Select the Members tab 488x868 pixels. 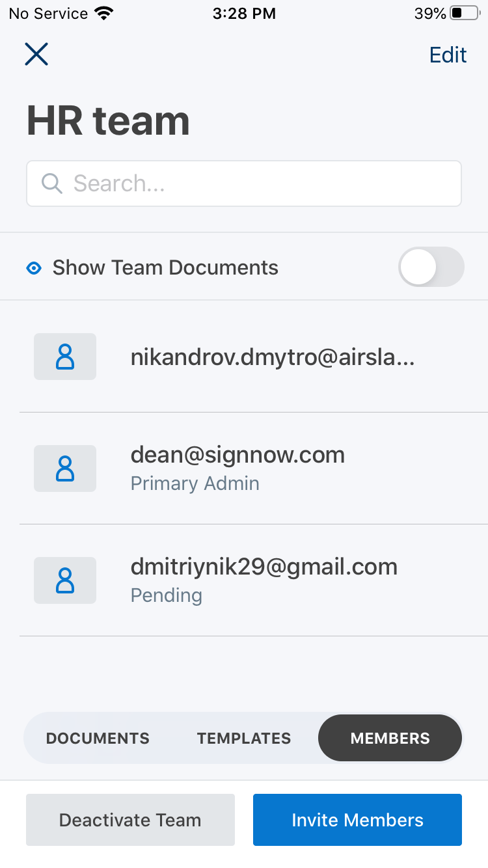point(390,739)
